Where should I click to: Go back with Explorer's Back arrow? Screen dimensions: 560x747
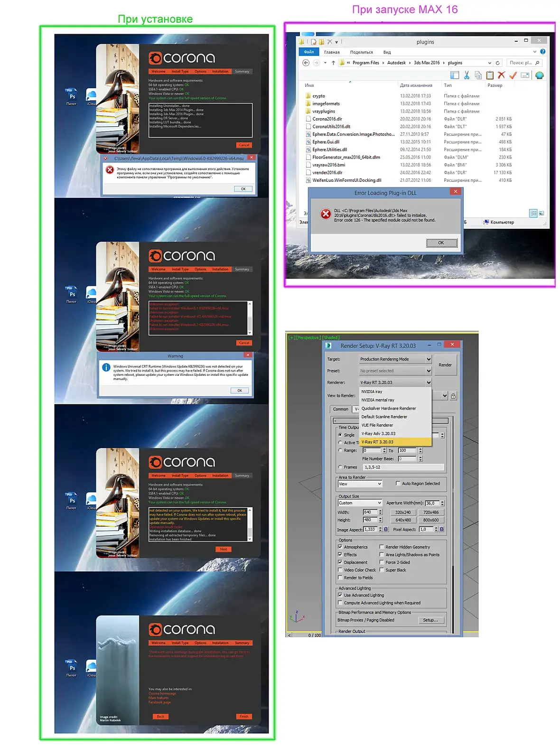point(306,63)
